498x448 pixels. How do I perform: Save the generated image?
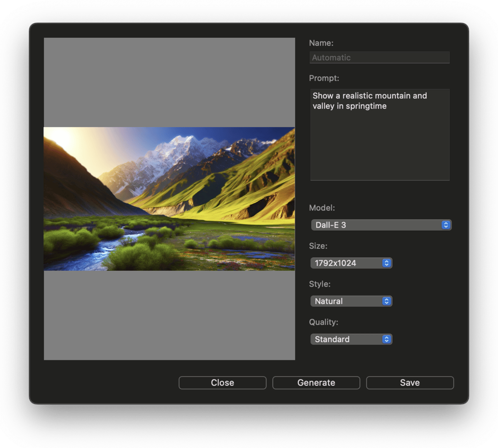pos(410,383)
